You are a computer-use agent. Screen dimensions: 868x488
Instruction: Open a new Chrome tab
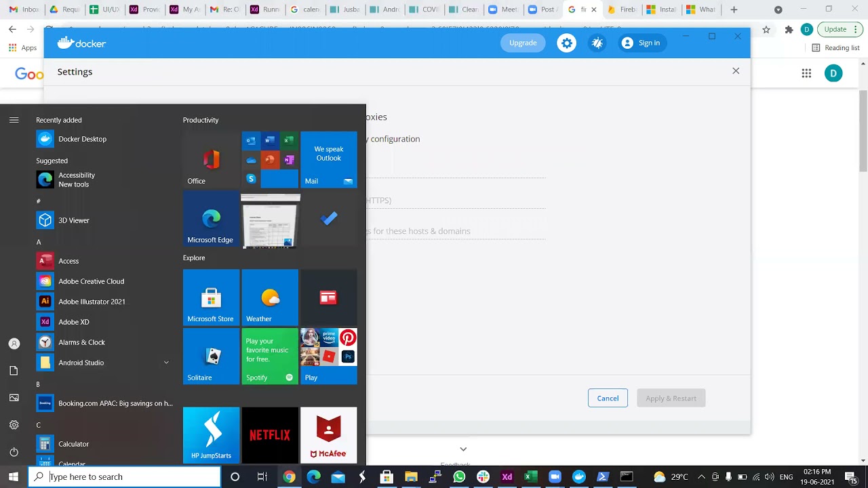pyautogui.click(x=734, y=9)
